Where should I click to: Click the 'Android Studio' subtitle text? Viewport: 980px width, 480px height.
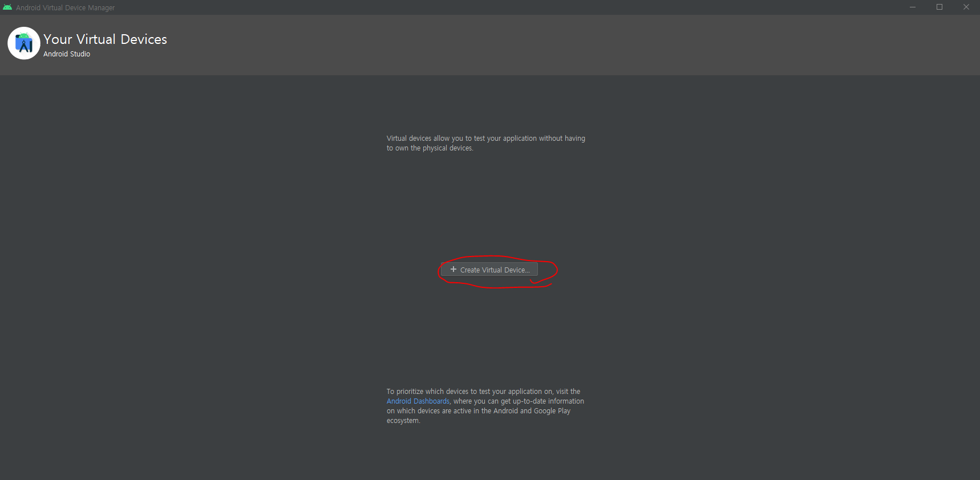tap(67, 54)
